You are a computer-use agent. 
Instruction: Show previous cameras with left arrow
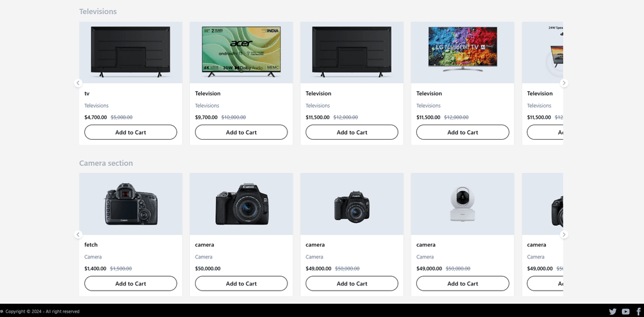tap(78, 235)
